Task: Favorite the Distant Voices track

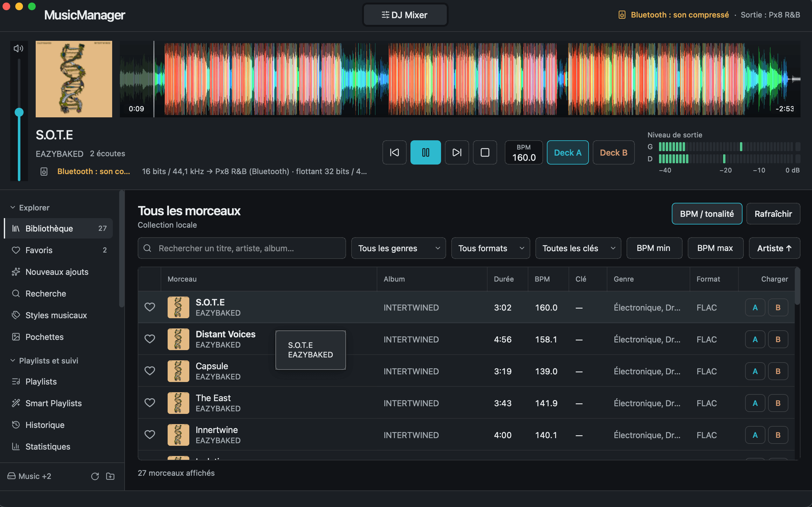Action: (x=150, y=339)
